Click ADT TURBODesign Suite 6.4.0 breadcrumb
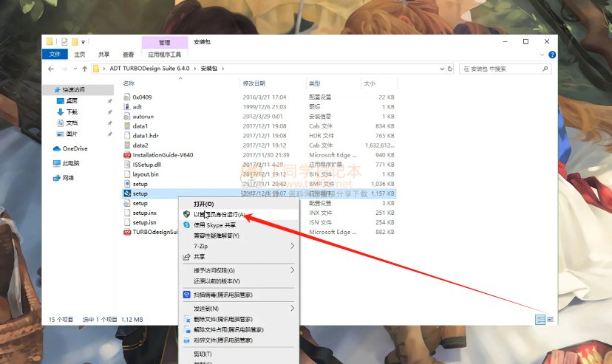The image size is (612, 364). tap(149, 68)
